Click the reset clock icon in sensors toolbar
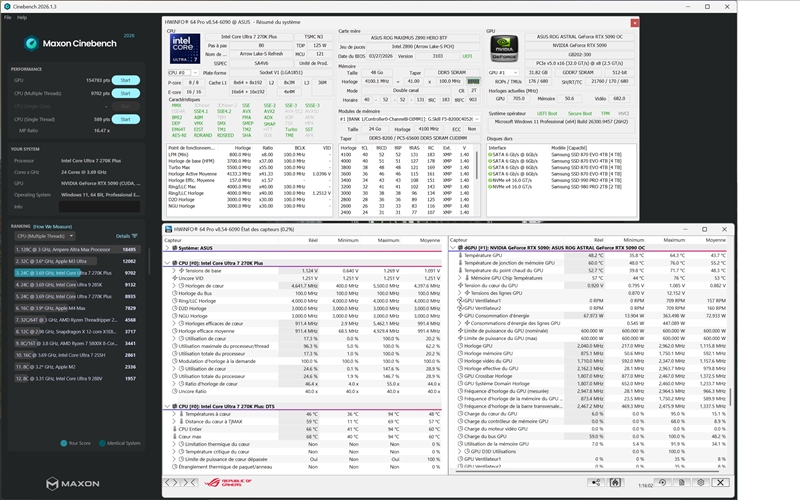This screenshot has width=800, height=500. [662, 482]
